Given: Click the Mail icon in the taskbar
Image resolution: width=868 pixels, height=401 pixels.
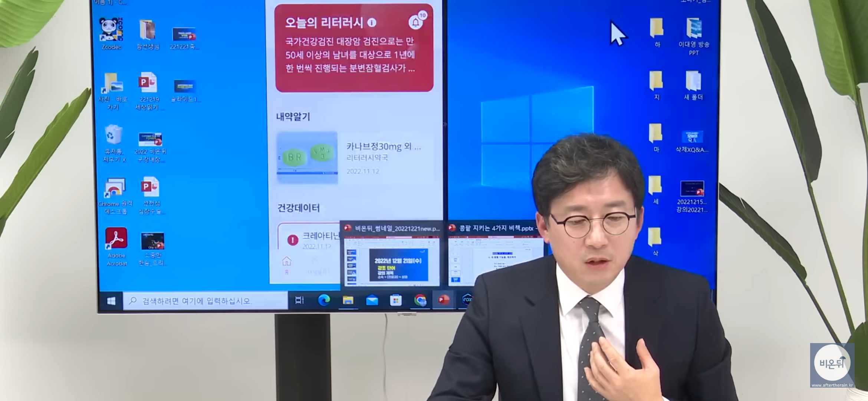Looking at the screenshot, I should coord(372,300).
